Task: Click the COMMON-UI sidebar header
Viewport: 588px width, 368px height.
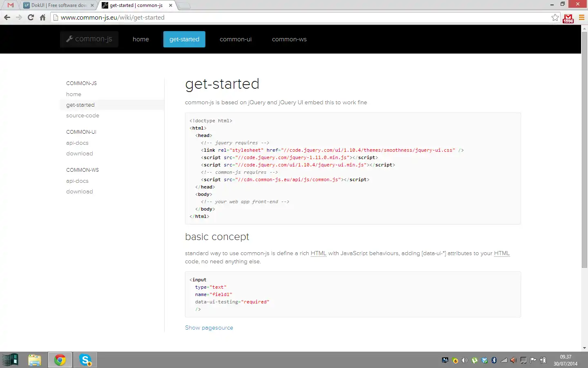Action: 81,132
